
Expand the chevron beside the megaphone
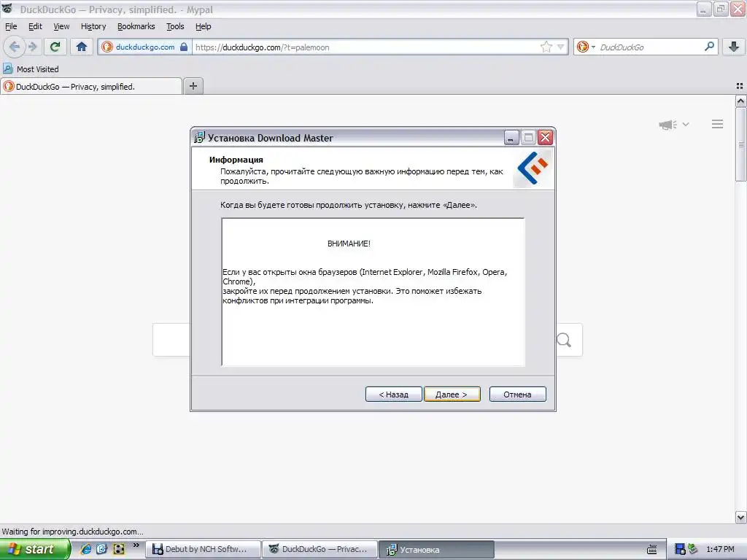[686, 124]
